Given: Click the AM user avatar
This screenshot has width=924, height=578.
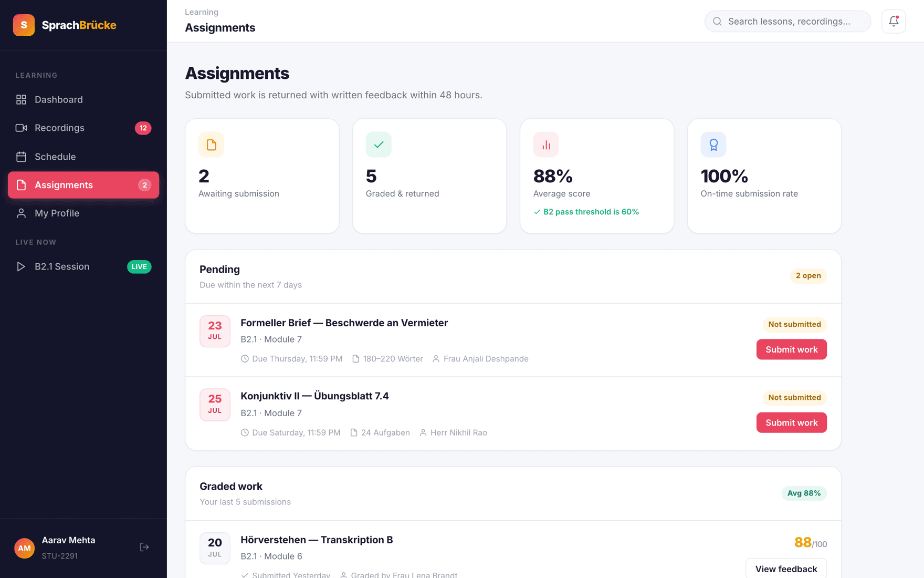Looking at the screenshot, I should click(x=24, y=548).
